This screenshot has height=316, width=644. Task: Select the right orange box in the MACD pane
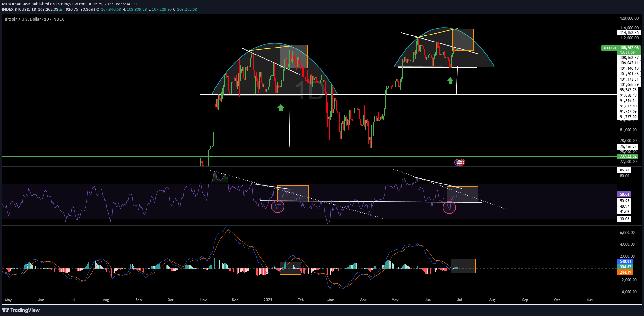463,266
